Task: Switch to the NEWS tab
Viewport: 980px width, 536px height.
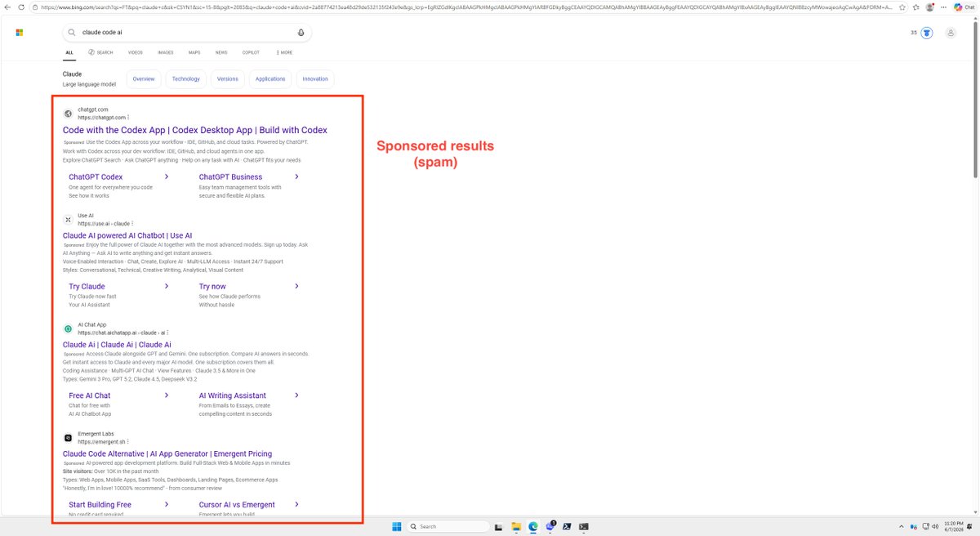Action: point(221,52)
